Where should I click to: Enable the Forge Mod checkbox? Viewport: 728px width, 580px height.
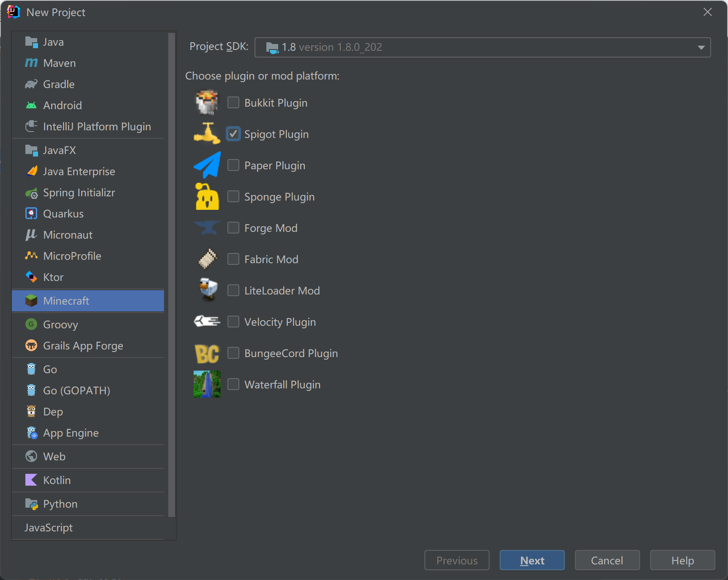tap(233, 228)
